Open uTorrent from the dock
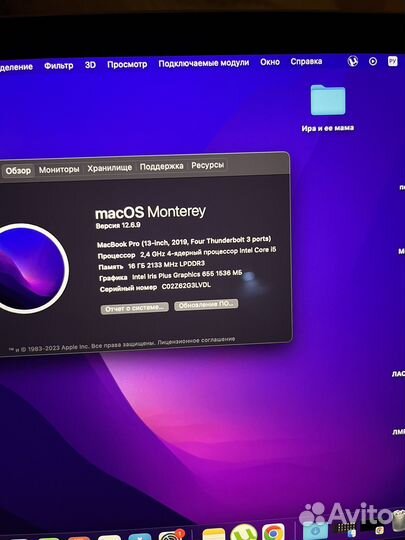This screenshot has width=405, height=540. coord(243,532)
